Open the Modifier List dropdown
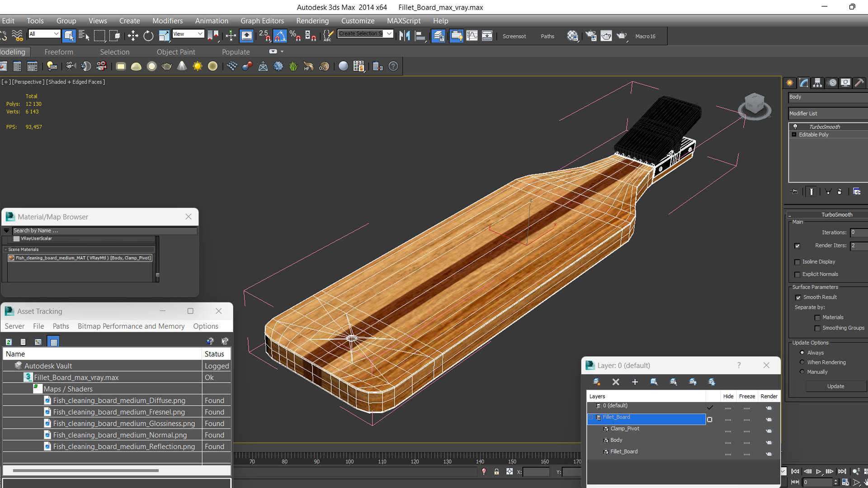Viewport: 868px width, 488px height. (x=828, y=113)
